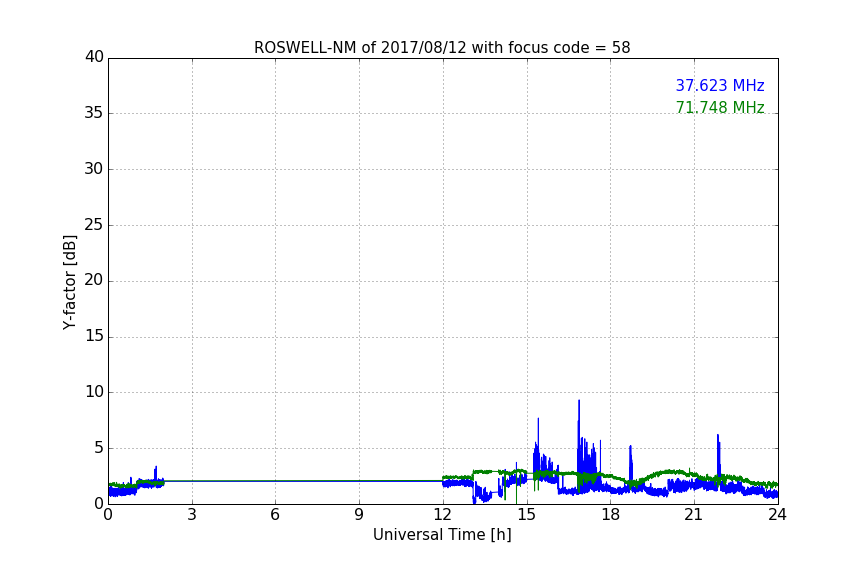Click the x-axis tick label 24
Viewport: 864px width, 576px height.
[777, 515]
